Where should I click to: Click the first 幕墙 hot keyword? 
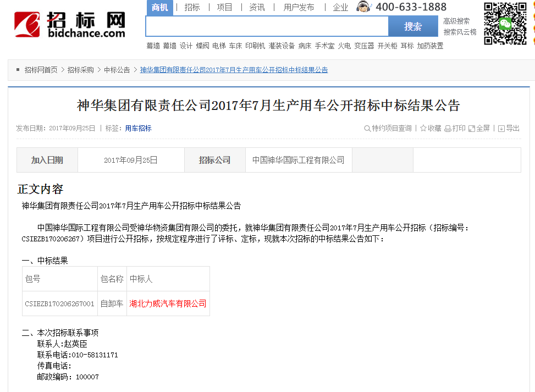[153, 46]
